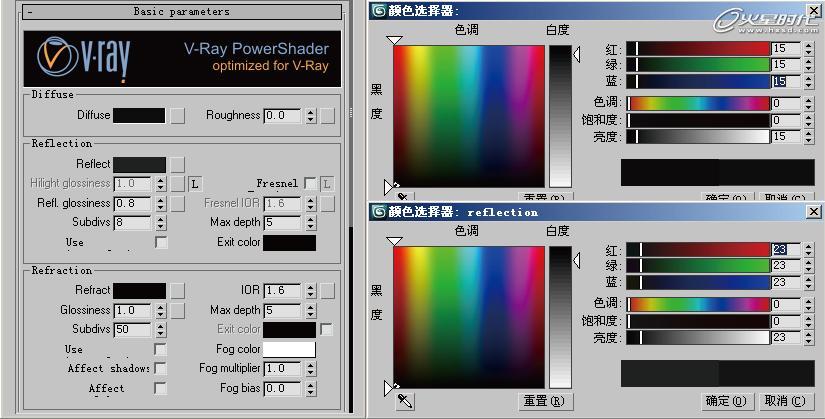Collapse the Basic parameters rollout
The image size is (825, 419).
[x=182, y=12]
